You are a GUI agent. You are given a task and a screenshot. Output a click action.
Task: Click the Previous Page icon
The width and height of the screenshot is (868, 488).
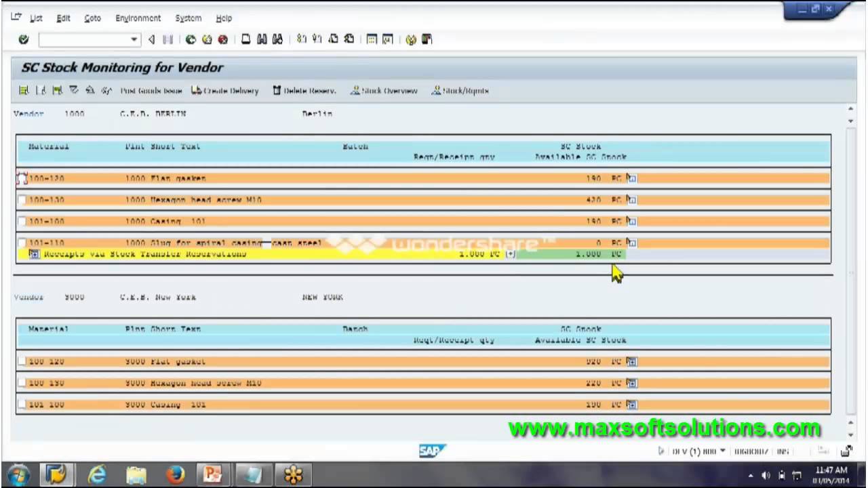tap(317, 40)
